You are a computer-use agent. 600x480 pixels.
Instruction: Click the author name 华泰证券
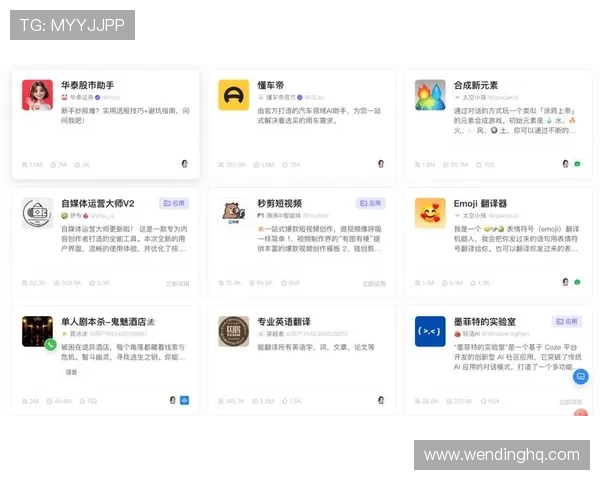click(x=82, y=97)
